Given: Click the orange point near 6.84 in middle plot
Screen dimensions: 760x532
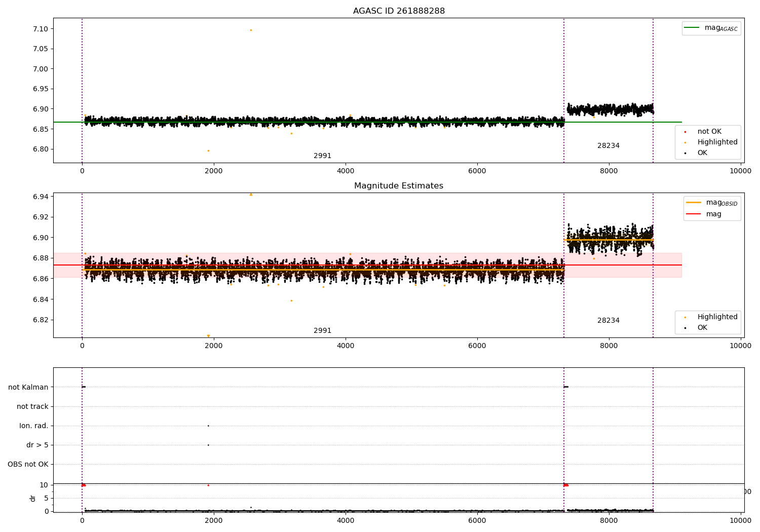Looking at the screenshot, I should point(291,300).
